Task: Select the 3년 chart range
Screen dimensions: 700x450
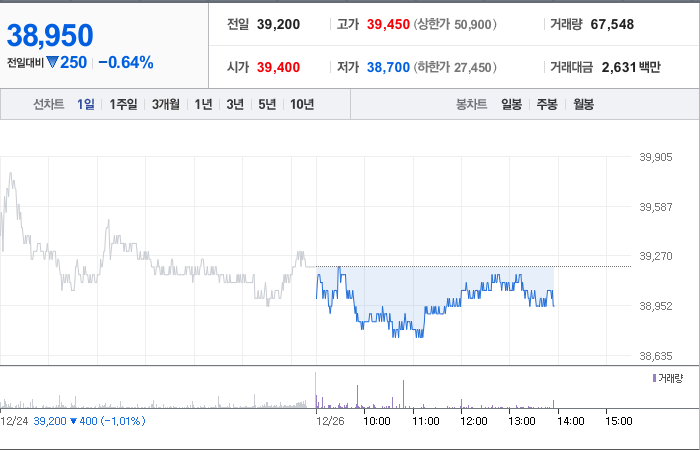Action: coord(235,104)
